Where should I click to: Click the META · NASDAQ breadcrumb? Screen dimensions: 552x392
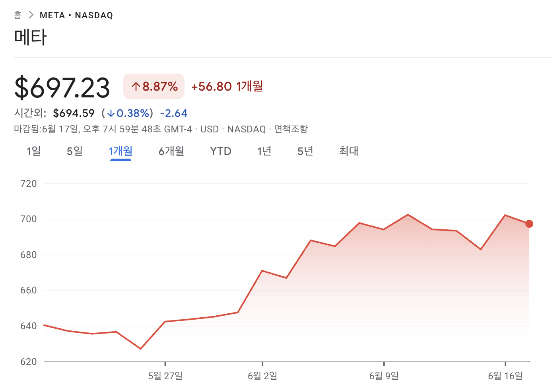pyautogui.click(x=76, y=15)
